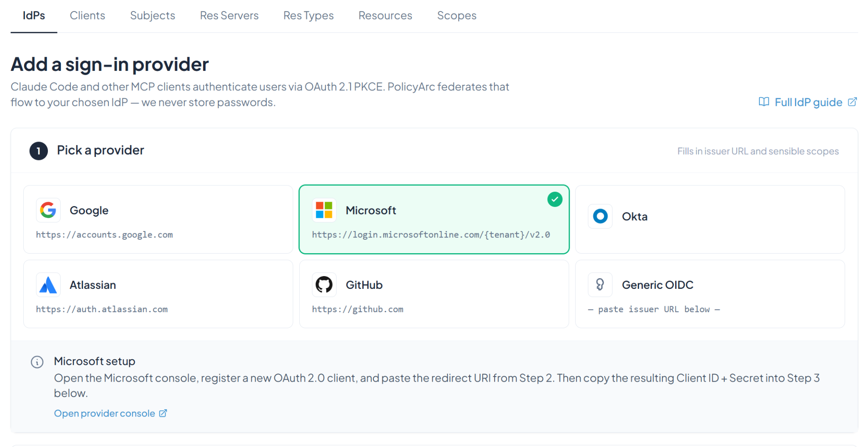The width and height of the screenshot is (868, 447).
Task: Click the 'Microsoft setup' heading
Action: point(95,361)
